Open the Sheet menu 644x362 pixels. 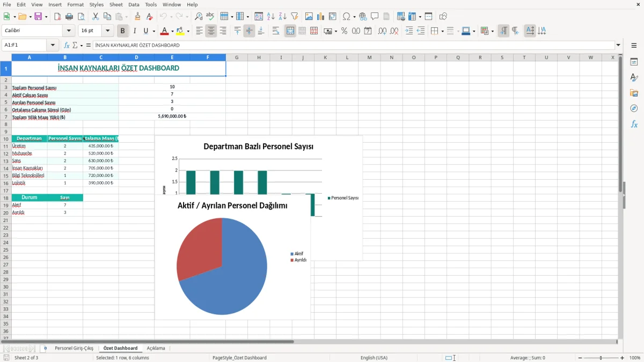[x=116, y=4]
